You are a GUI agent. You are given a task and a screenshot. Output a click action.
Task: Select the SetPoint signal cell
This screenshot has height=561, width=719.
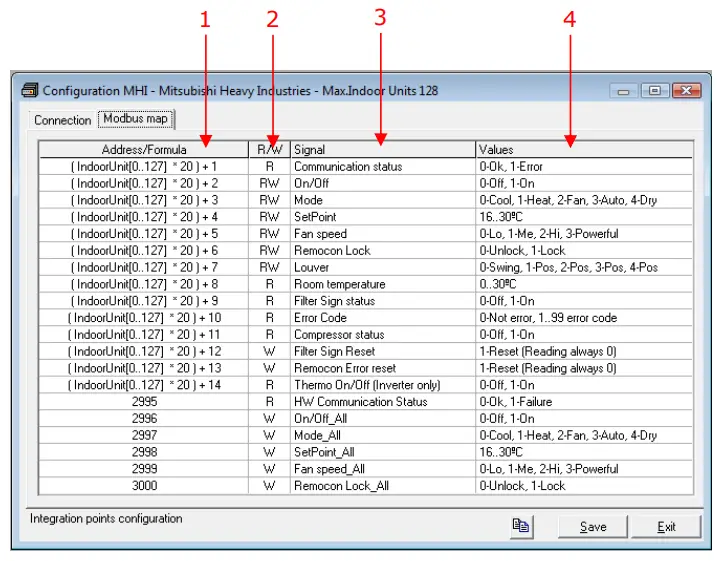tap(383, 217)
